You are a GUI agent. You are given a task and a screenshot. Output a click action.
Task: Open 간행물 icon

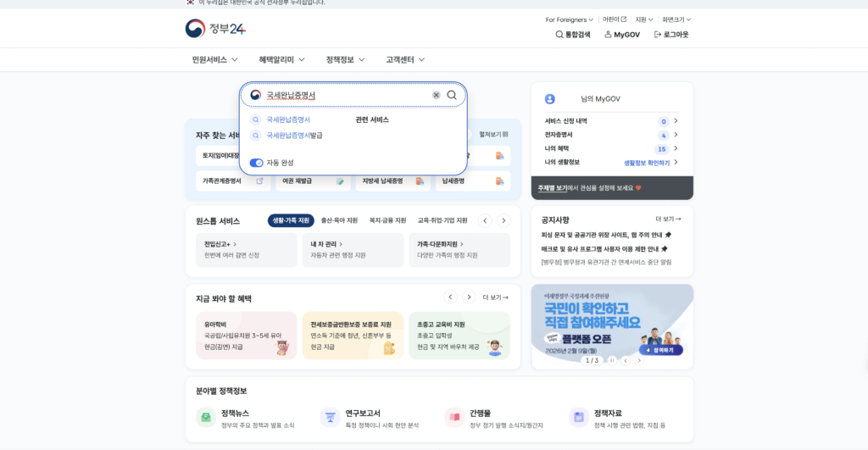point(454,417)
